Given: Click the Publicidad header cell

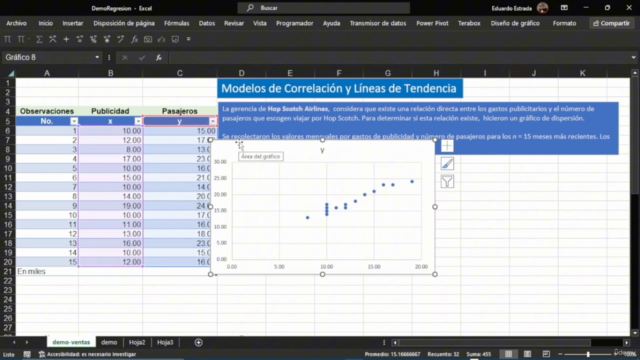Looking at the screenshot, I should point(110,111).
